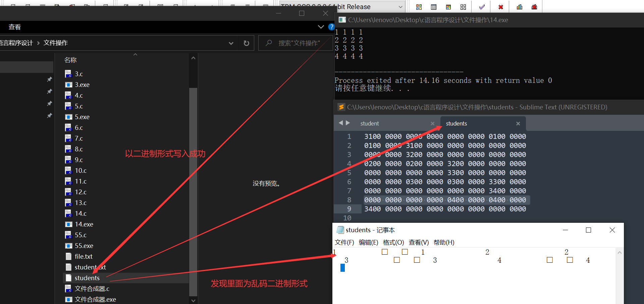The width and height of the screenshot is (644, 304).
Task: Click Sublime's previous tab left arrow
Action: [341, 123]
